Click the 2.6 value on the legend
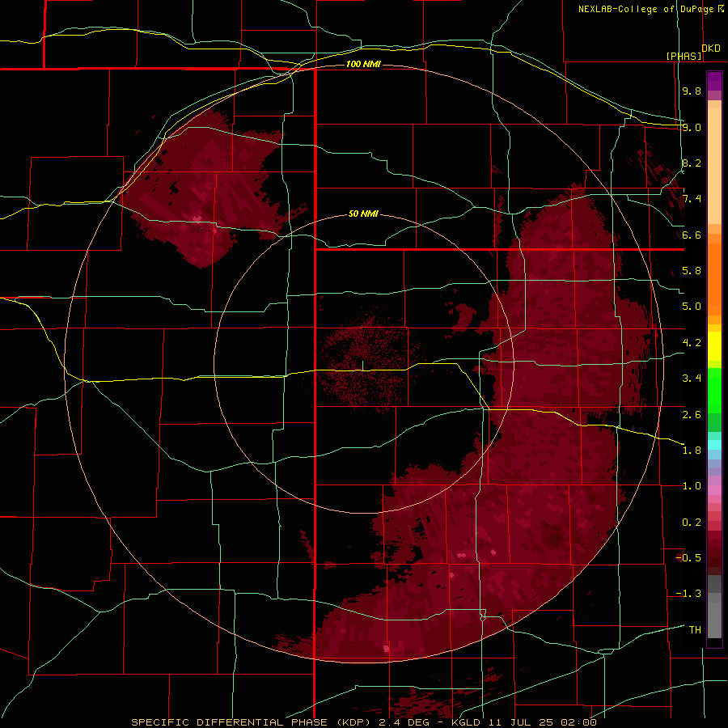 click(x=692, y=415)
